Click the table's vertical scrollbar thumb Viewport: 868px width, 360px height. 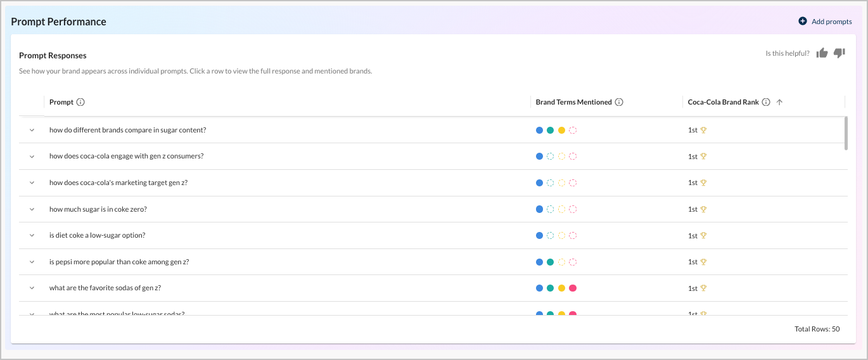[846, 133]
